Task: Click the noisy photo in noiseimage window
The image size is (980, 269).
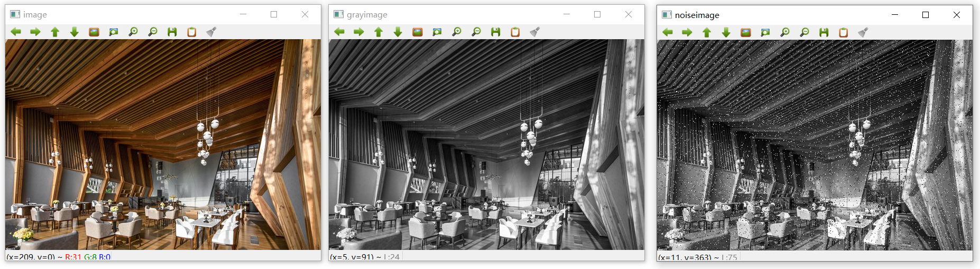Action: [815, 145]
